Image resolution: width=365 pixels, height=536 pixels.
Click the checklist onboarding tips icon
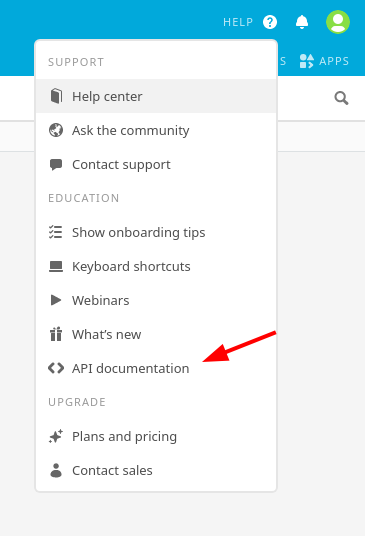tap(55, 232)
